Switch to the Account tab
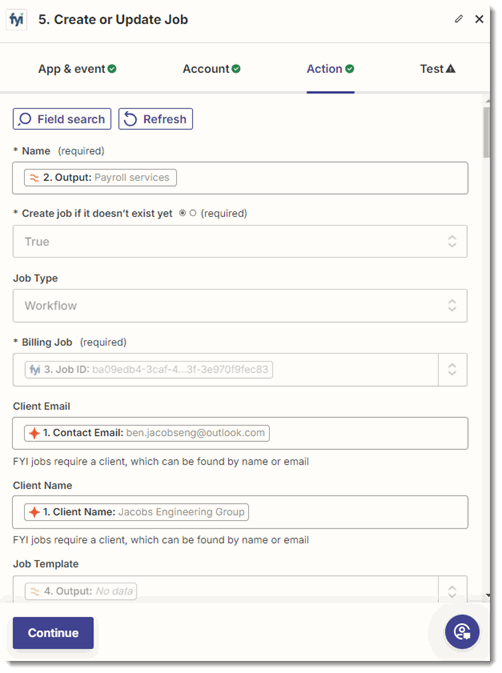Image resolution: width=502 pixels, height=673 pixels. click(x=212, y=69)
